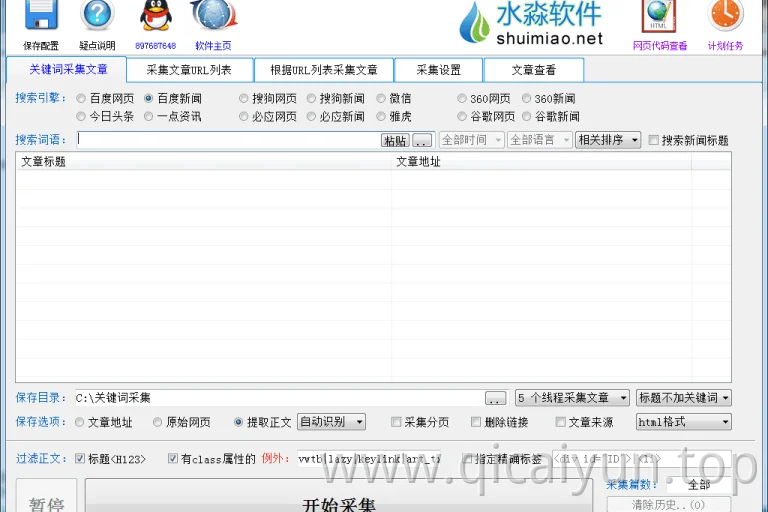Select the 今日头条 radio option
Viewport: 768px width, 512px height.
pyautogui.click(x=81, y=117)
